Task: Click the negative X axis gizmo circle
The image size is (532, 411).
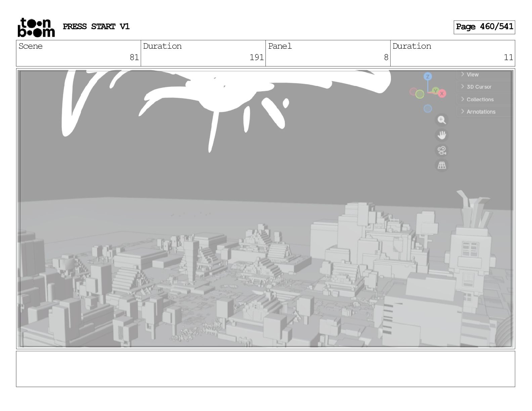Action: (x=413, y=91)
